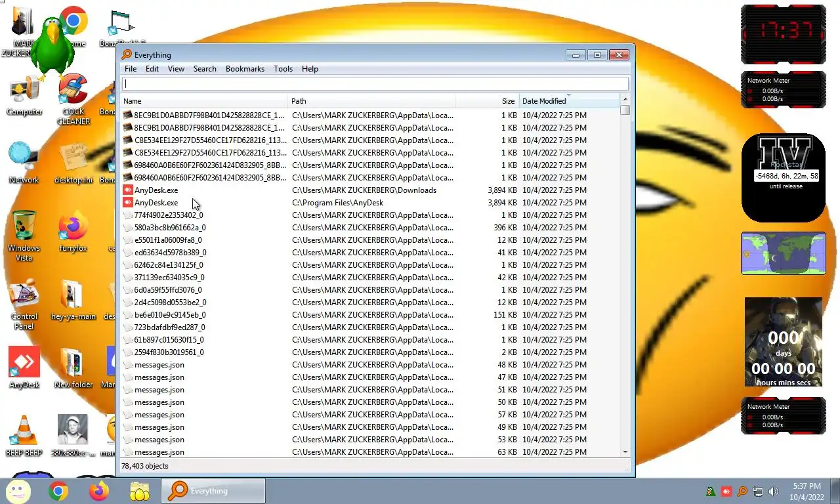This screenshot has width=840, height=504.
Task: Click the AnyDesk icon of the Downloads row
Action: tap(128, 190)
